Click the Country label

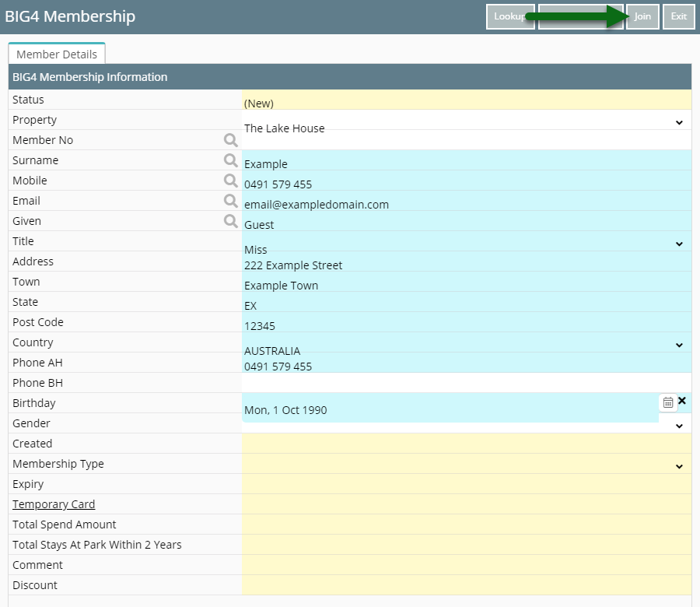(33, 342)
